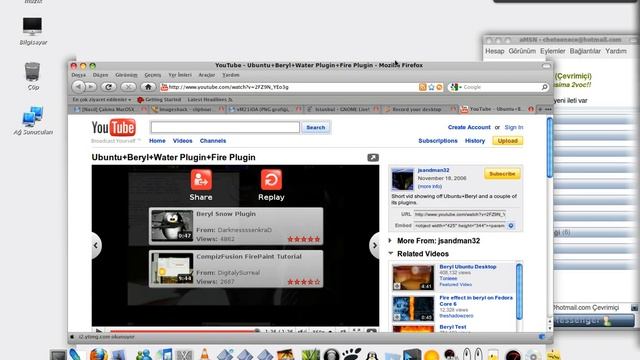Click the Create Account link
Image resolution: width=640 pixels, height=360 pixels.
[x=469, y=127]
